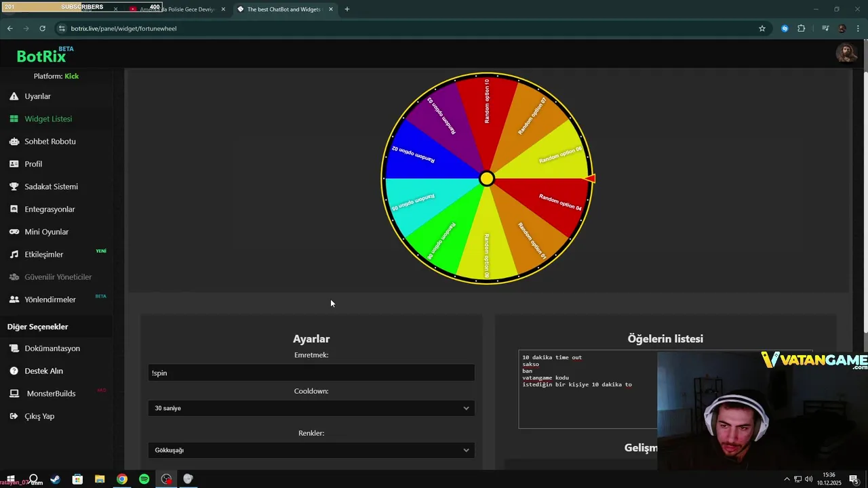Click the address bar URL

click(123, 28)
